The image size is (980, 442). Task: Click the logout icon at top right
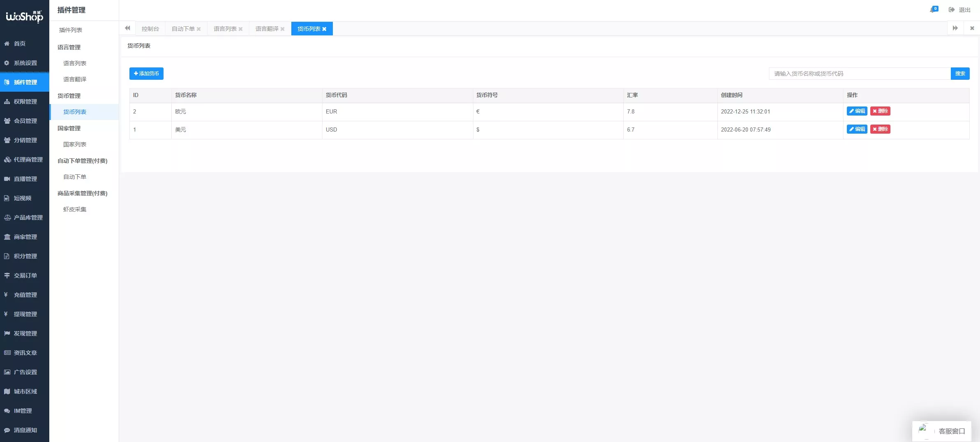(x=951, y=10)
